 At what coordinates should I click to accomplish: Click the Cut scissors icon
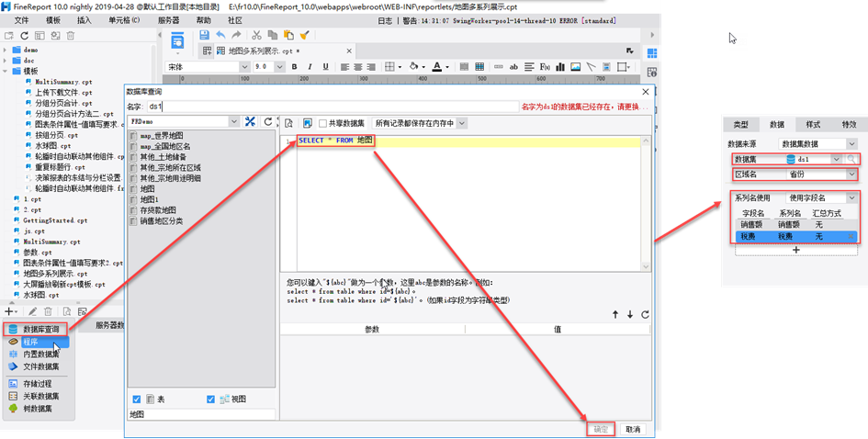[256, 35]
